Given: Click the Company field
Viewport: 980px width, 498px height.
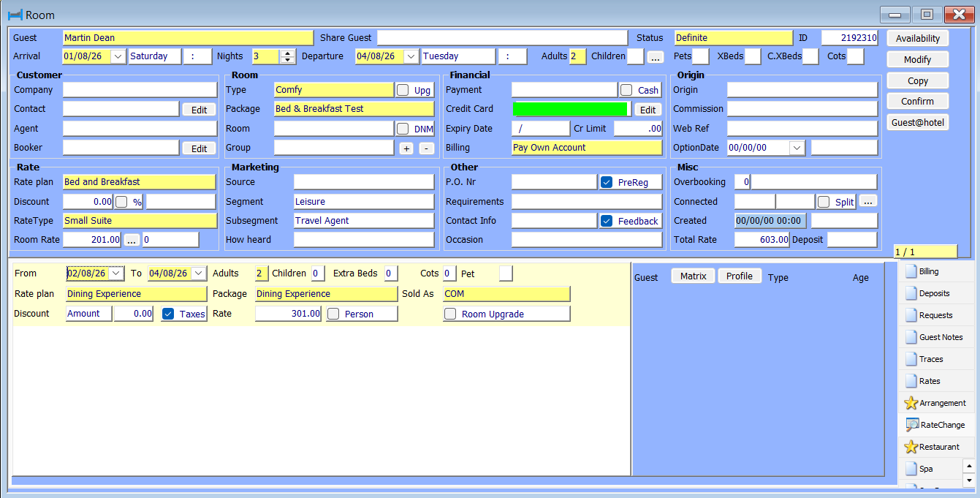Looking at the screenshot, I should pyautogui.click(x=140, y=90).
